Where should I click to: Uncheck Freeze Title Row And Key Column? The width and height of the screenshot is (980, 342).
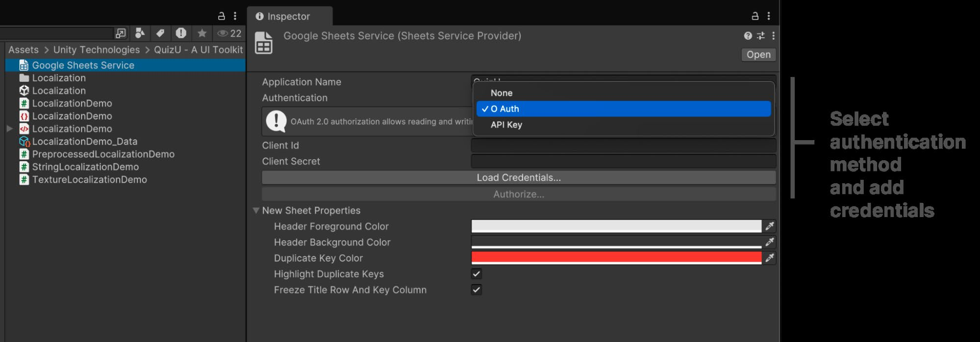(476, 290)
